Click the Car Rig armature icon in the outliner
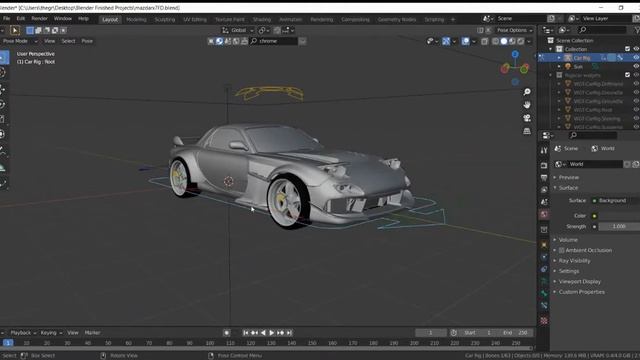The width and height of the screenshot is (640, 360). click(567, 58)
